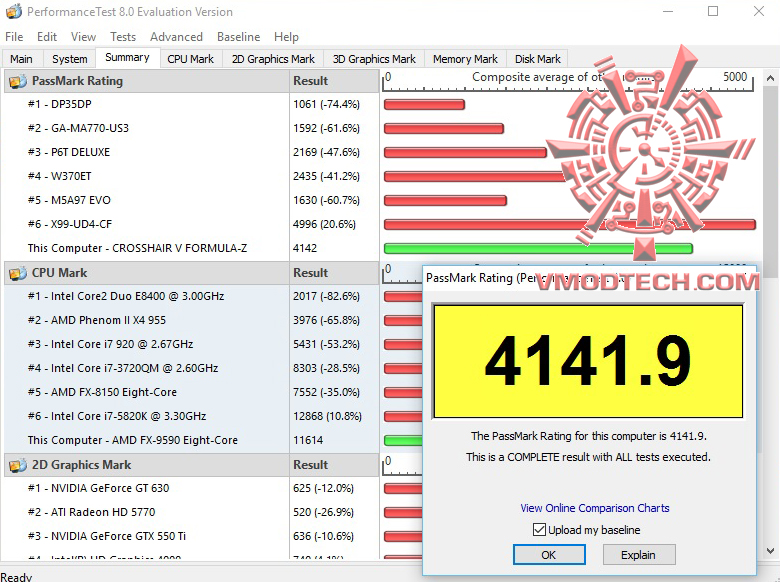Click the scrollbar down arrow
Viewport: 780px width, 582px height.
coord(770,551)
